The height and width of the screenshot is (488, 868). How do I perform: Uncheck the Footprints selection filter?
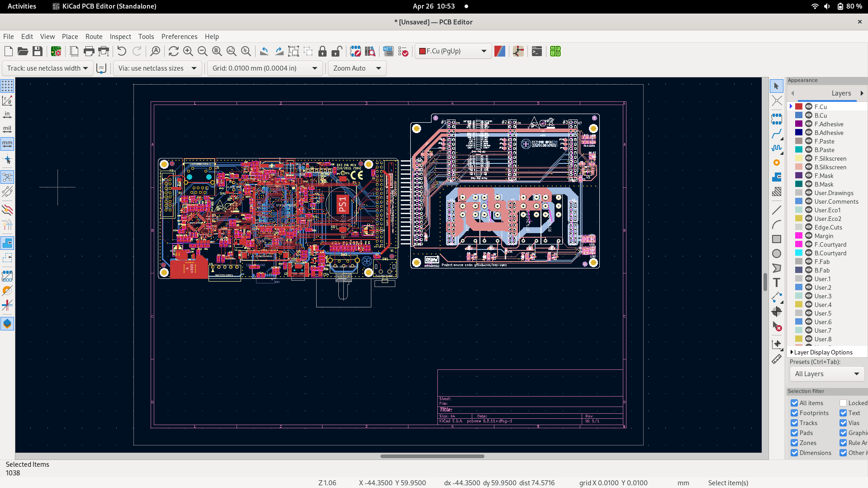794,413
